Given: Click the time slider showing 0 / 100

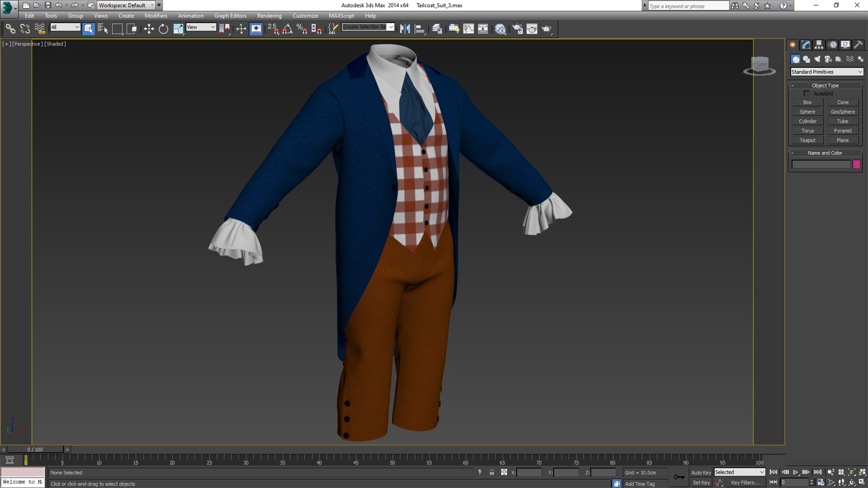Looking at the screenshot, I should 35,450.
